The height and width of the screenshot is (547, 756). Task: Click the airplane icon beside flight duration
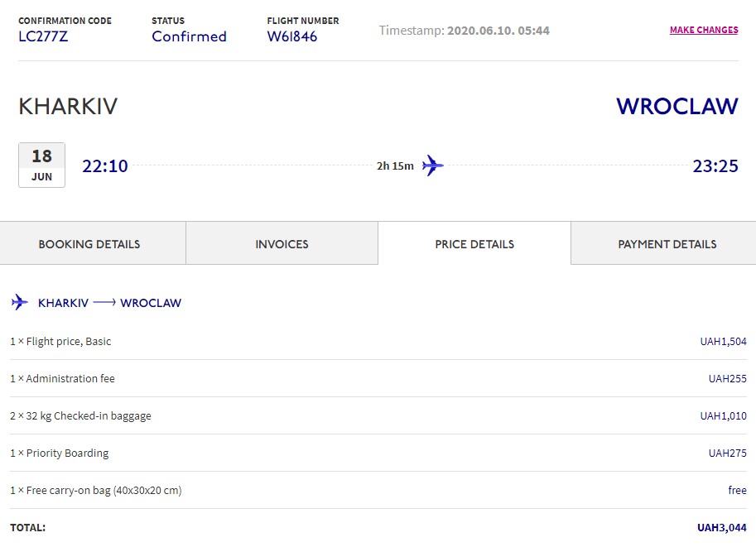coord(432,166)
